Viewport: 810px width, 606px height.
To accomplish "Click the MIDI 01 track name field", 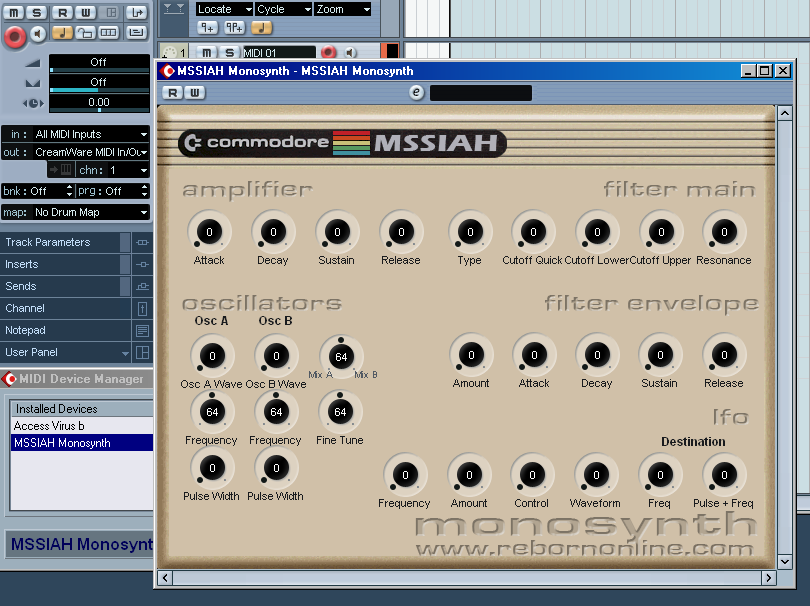I will [279, 52].
